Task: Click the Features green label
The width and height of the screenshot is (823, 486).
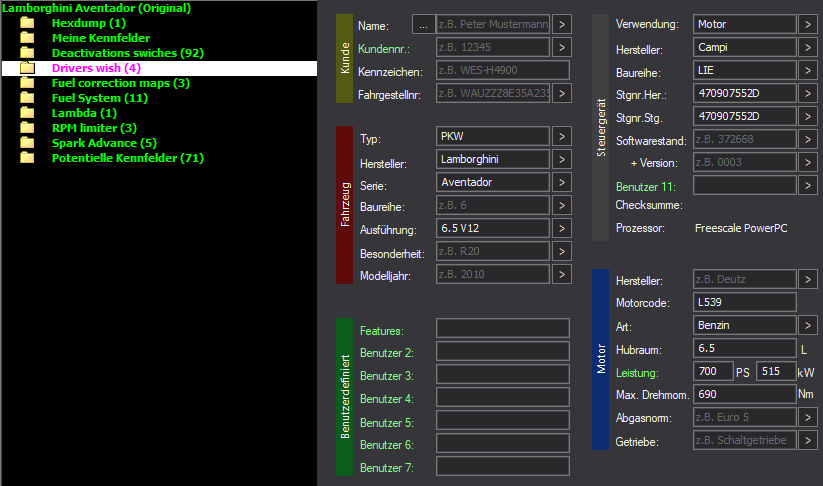Action: pos(382,331)
